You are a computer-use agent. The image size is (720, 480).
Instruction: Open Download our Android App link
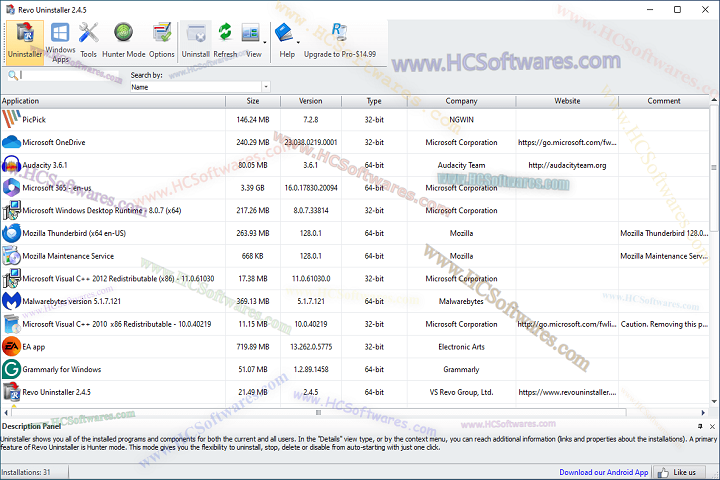pyautogui.click(x=603, y=472)
